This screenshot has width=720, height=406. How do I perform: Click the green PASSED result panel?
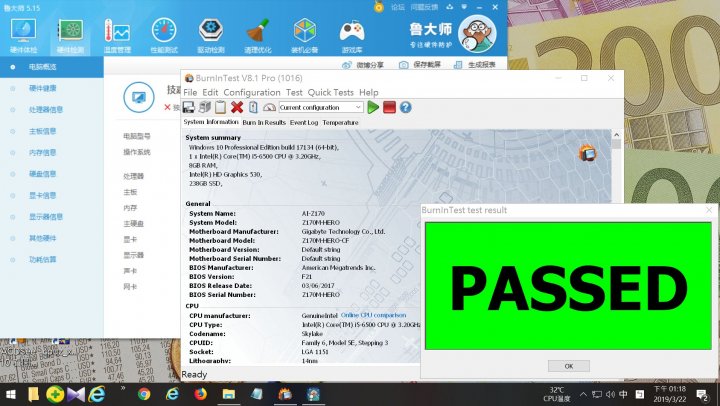pyautogui.click(x=568, y=286)
